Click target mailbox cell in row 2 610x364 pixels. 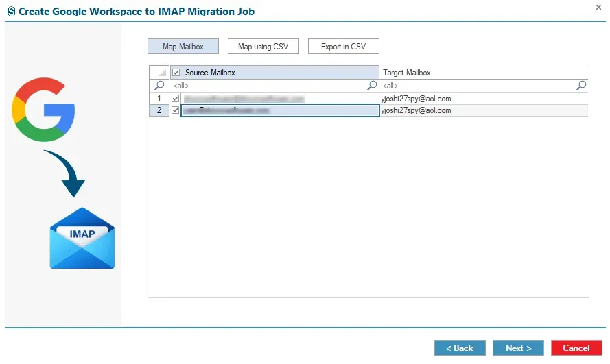[484, 110]
